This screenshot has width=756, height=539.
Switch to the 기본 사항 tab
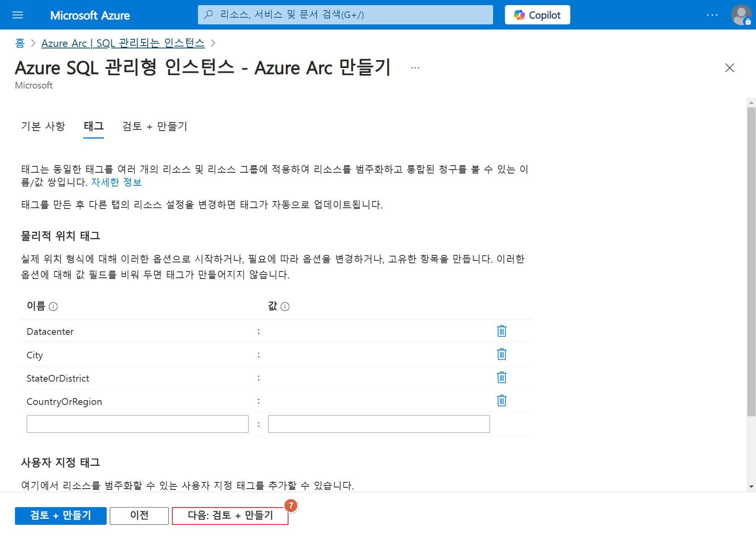43,126
